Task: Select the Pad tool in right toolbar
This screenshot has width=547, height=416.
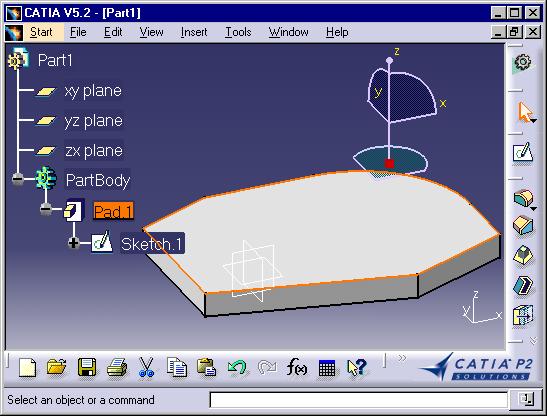Action: pyautogui.click(x=523, y=199)
